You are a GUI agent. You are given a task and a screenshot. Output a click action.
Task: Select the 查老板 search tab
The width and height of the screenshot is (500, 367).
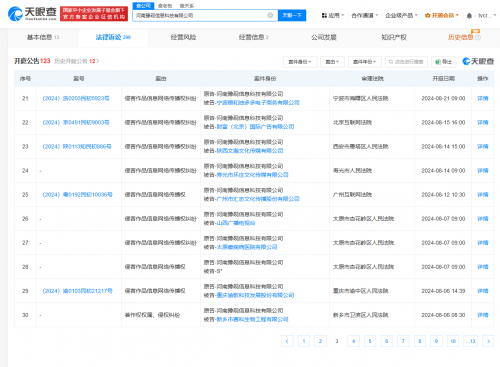point(165,6)
